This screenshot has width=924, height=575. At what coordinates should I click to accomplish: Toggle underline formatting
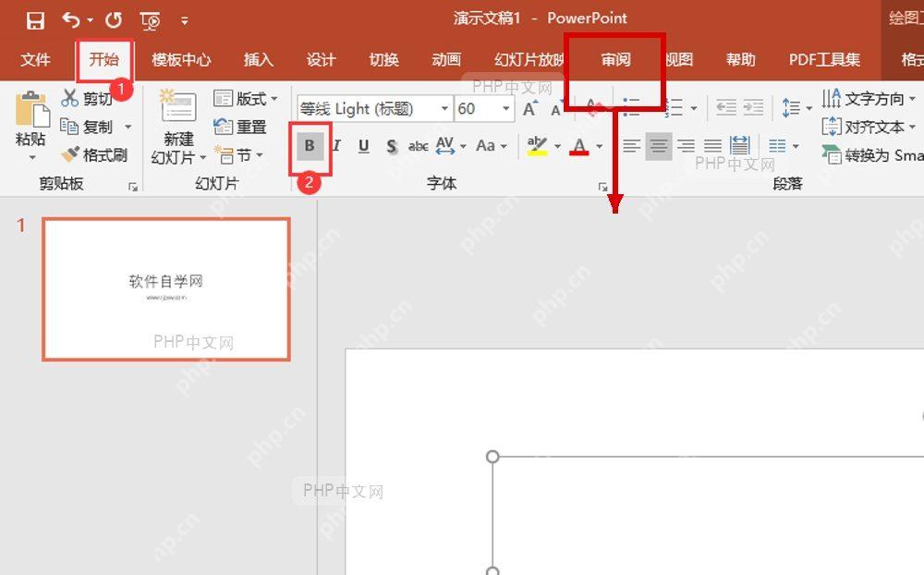coord(363,146)
